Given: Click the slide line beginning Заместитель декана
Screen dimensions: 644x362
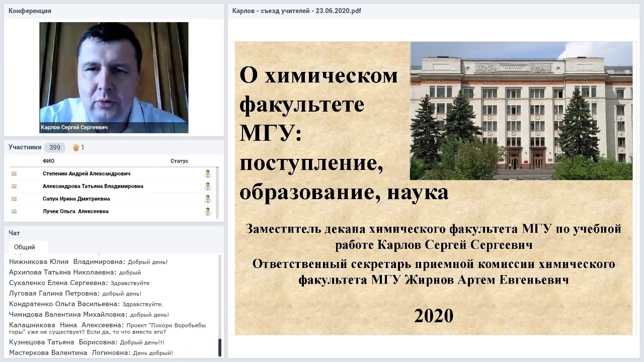Looking at the screenshot, I should 434,237.
